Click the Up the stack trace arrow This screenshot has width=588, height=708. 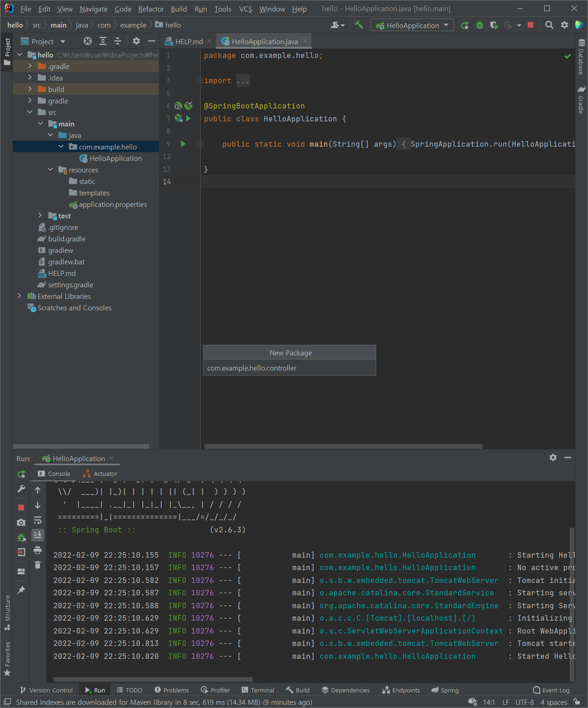(38, 490)
